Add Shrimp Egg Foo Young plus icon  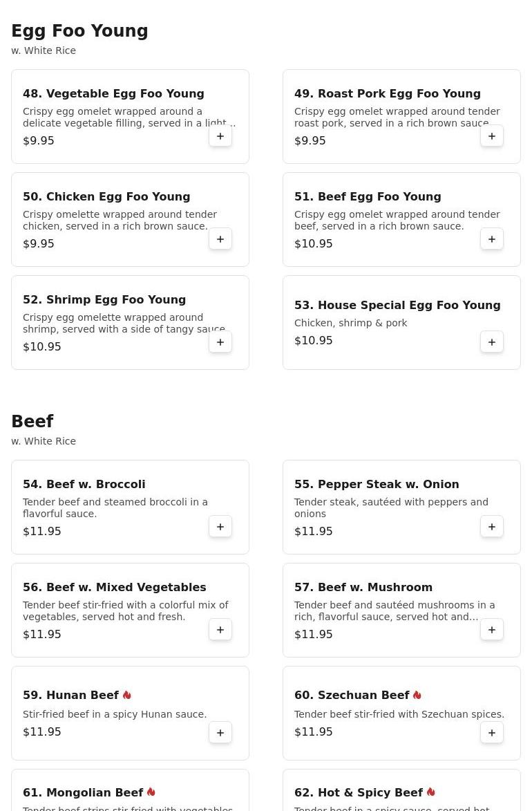pos(220,342)
